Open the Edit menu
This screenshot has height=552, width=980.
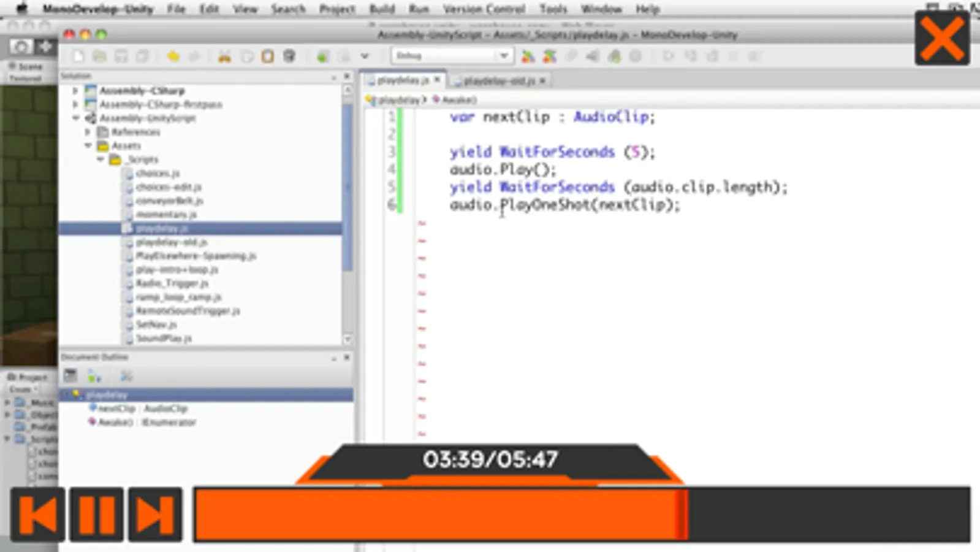(209, 9)
